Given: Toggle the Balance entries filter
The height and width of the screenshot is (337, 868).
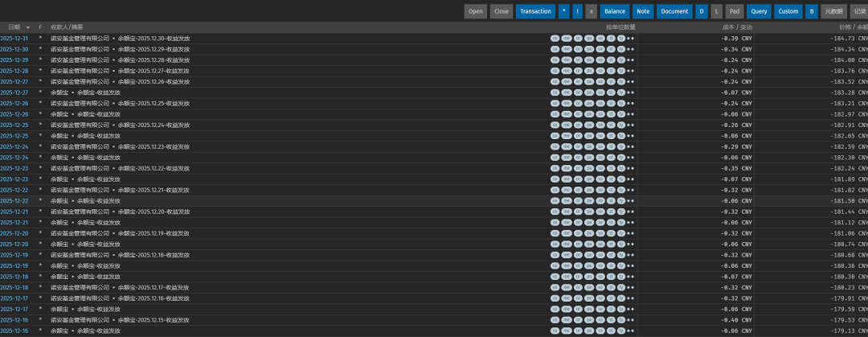Looking at the screenshot, I should [615, 11].
